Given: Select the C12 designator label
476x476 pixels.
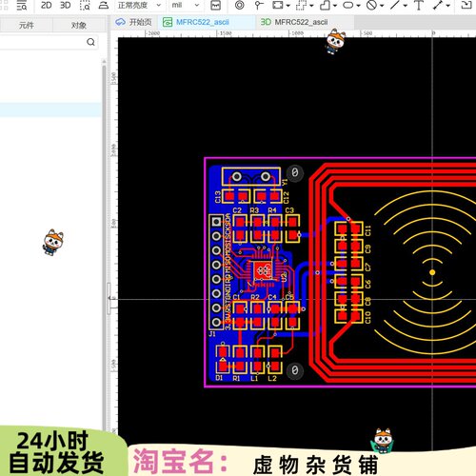Looking at the screenshot, I should [x=287, y=197].
